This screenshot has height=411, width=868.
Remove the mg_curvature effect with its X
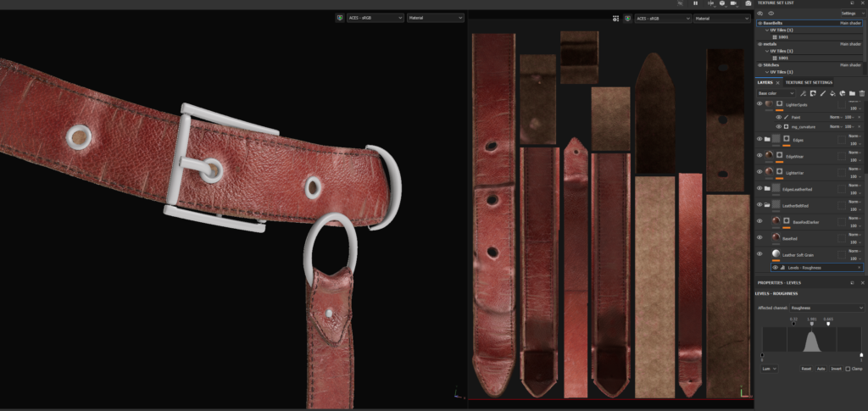[860, 126]
